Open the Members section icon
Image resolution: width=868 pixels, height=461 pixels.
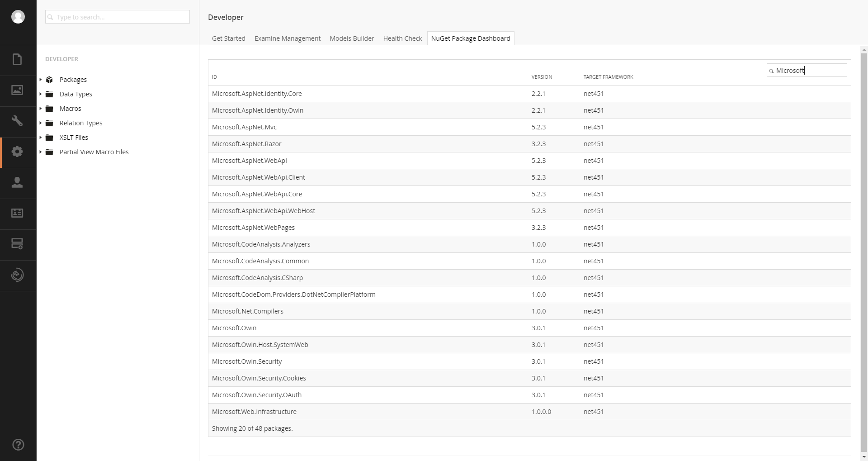(17, 213)
